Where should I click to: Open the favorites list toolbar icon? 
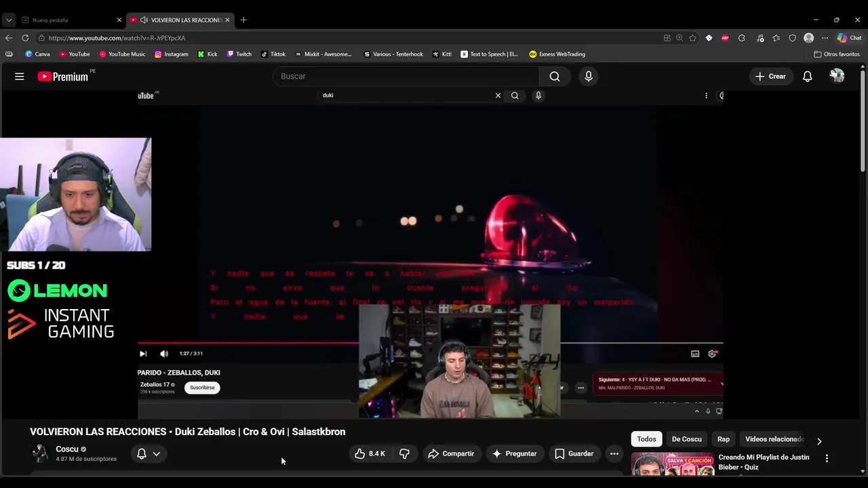point(776,38)
